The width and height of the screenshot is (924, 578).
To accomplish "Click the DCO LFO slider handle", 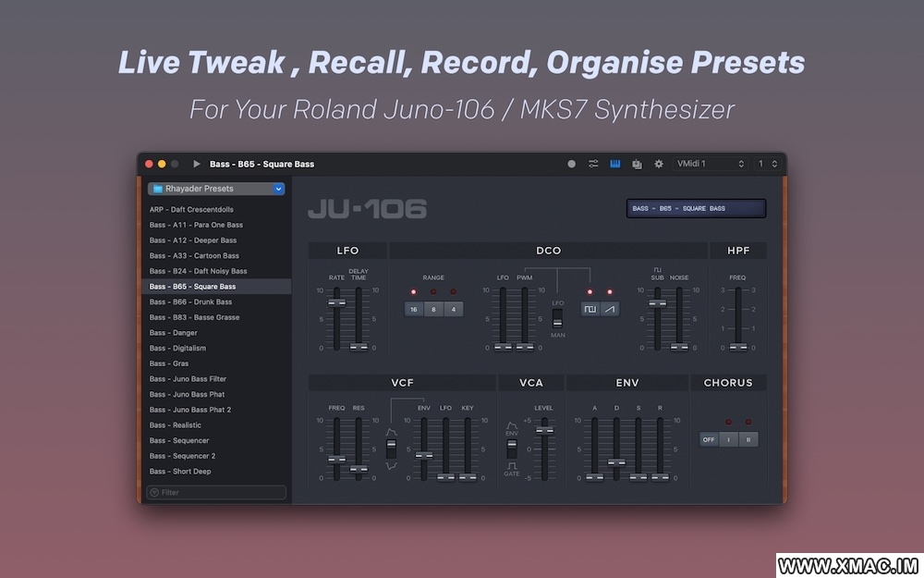I will coord(503,347).
